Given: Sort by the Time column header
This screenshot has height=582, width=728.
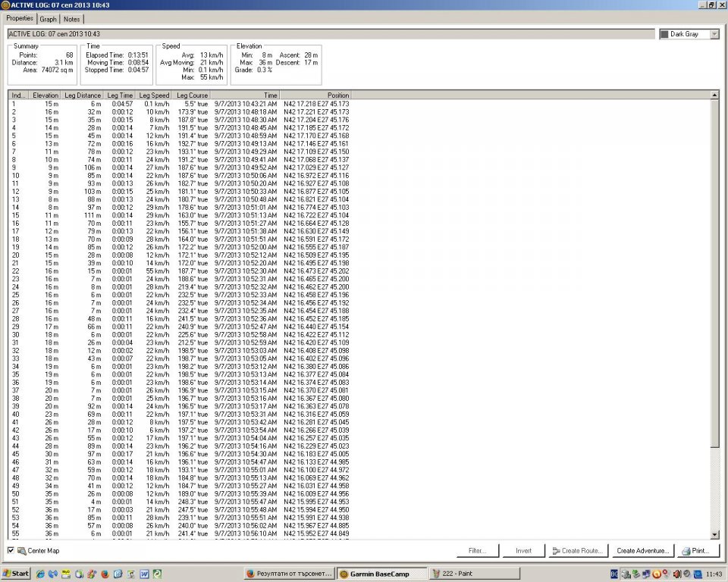Looking at the screenshot, I should [x=245, y=95].
